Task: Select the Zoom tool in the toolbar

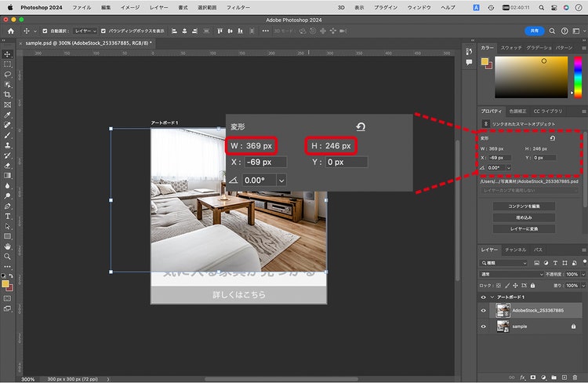Action: 8,257
